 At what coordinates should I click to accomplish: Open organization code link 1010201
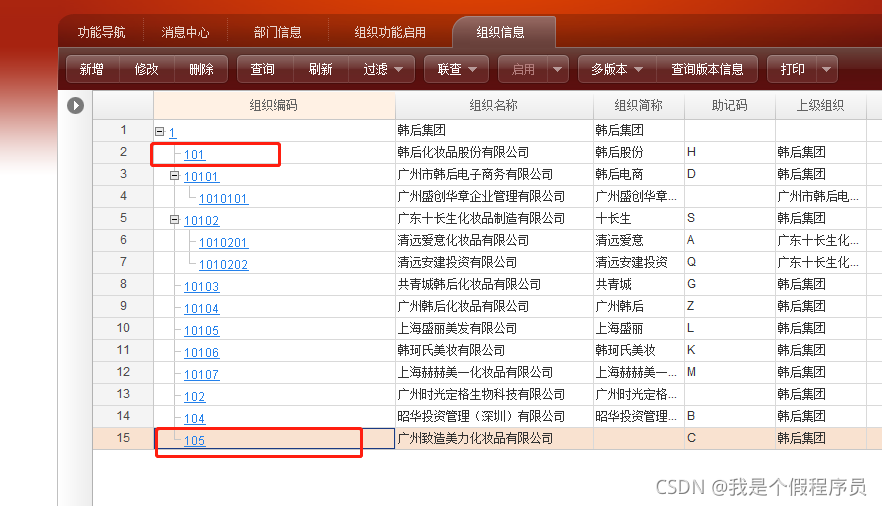click(x=223, y=242)
